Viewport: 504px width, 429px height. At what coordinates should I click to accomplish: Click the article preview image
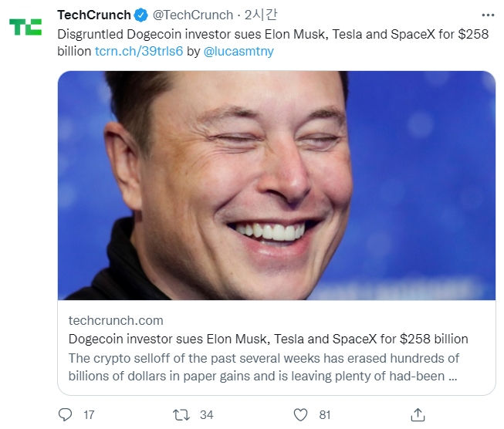[276, 185]
